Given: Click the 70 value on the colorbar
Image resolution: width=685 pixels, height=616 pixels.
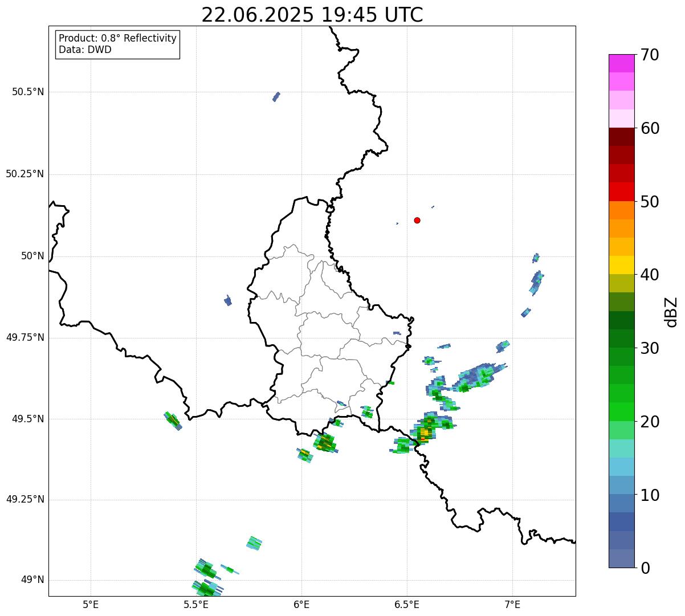Looking at the screenshot, I should coord(650,55).
